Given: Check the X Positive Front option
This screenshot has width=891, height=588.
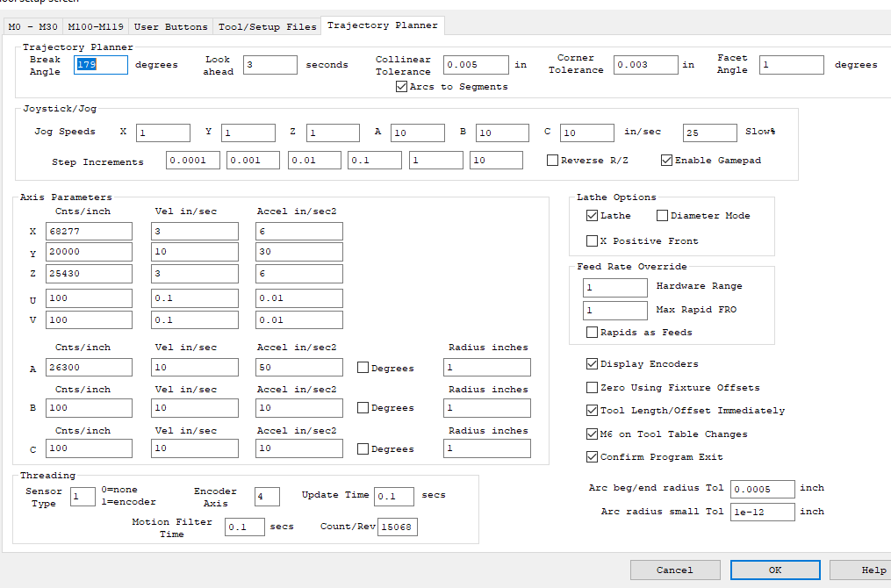Looking at the screenshot, I should pos(592,240).
